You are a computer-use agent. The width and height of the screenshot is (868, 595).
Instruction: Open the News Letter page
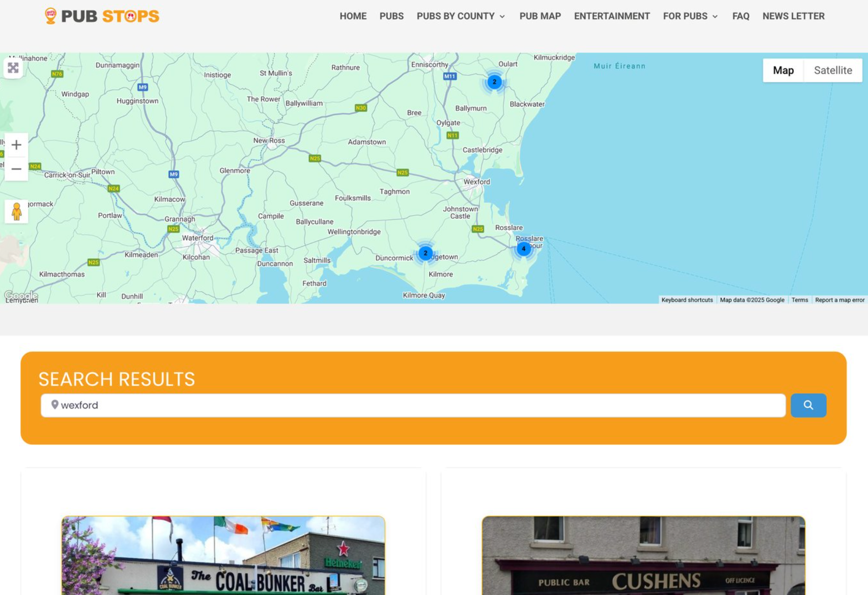tap(793, 16)
